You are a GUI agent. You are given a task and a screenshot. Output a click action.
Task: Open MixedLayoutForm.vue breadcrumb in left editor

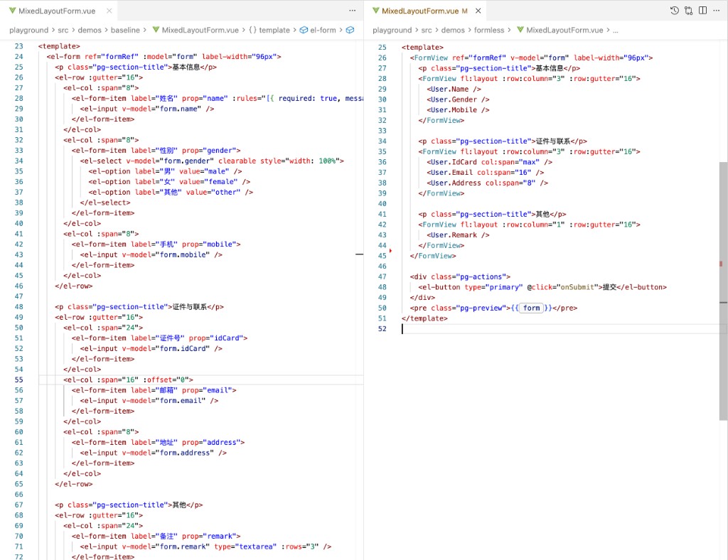pyautogui.click(x=200, y=30)
